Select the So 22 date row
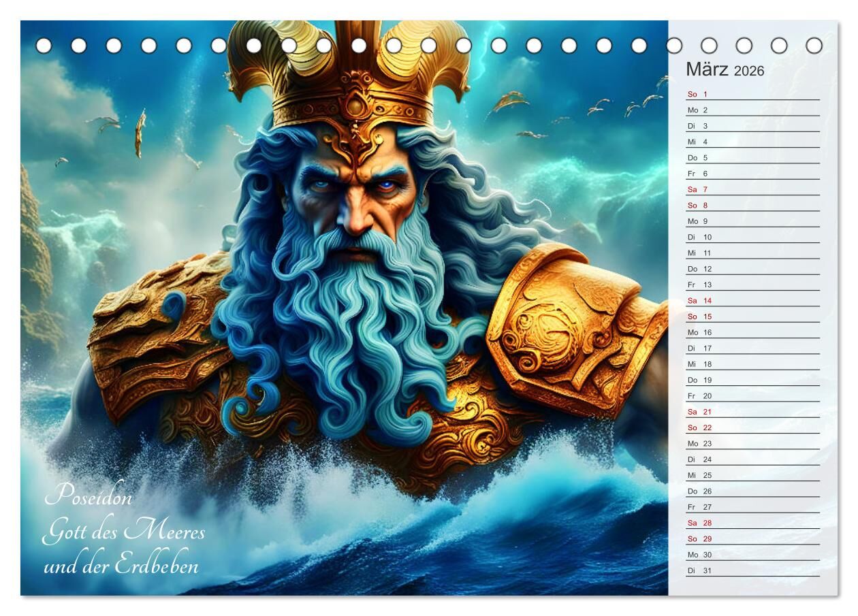The height and width of the screenshot is (616, 858). (752, 428)
